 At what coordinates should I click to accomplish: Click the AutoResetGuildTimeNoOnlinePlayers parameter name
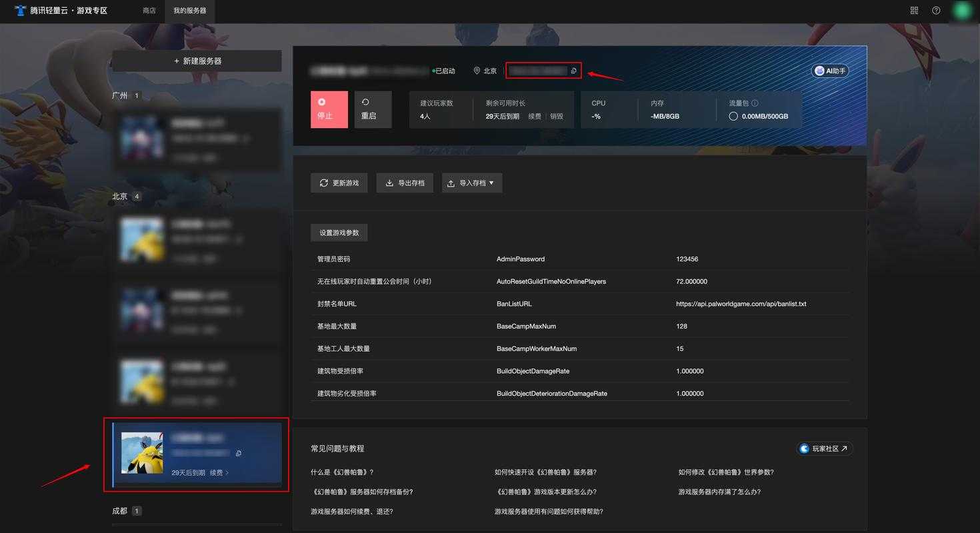[551, 282]
